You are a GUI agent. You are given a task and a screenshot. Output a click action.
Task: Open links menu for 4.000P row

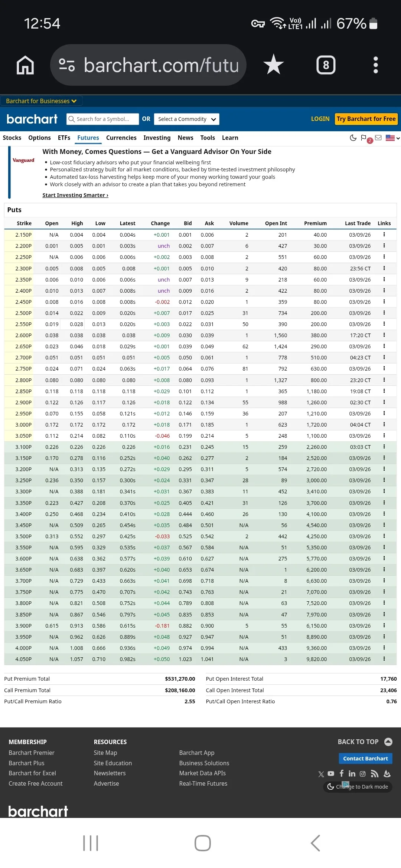tap(384, 648)
